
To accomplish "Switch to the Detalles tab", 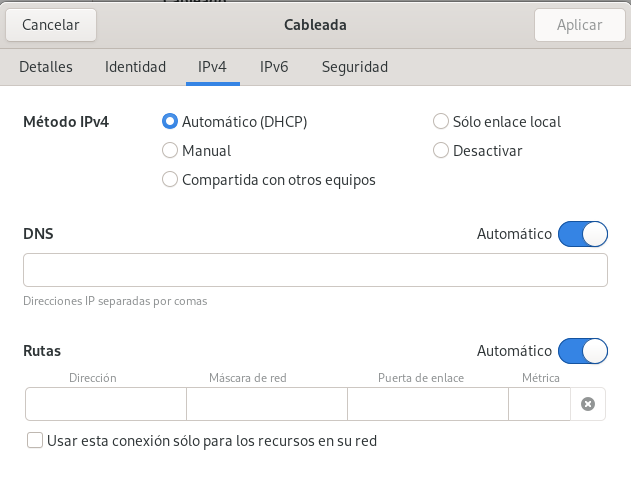I will point(46,67).
